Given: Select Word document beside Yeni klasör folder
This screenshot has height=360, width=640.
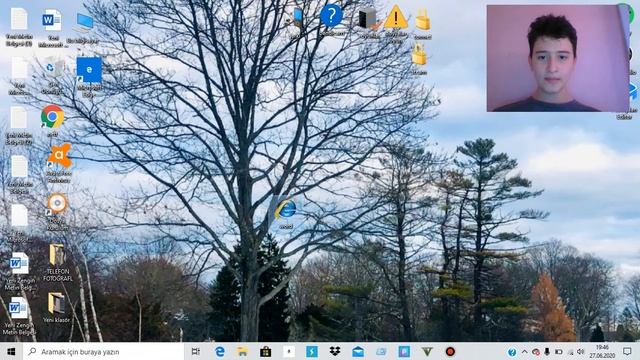Looking at the screenshot, I should (18, 308).
